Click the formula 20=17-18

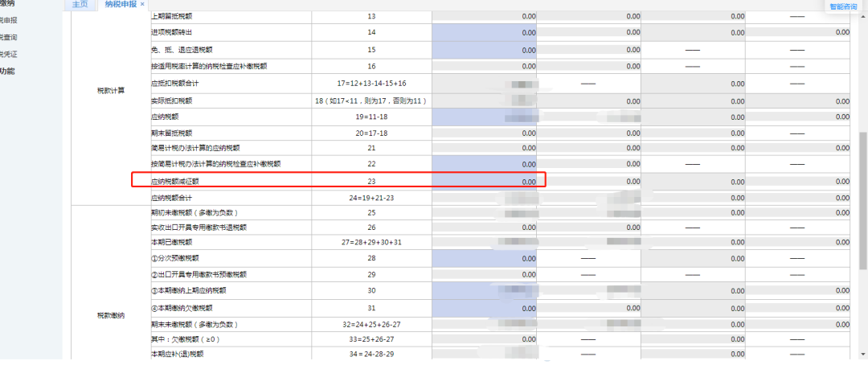[371, 133]
